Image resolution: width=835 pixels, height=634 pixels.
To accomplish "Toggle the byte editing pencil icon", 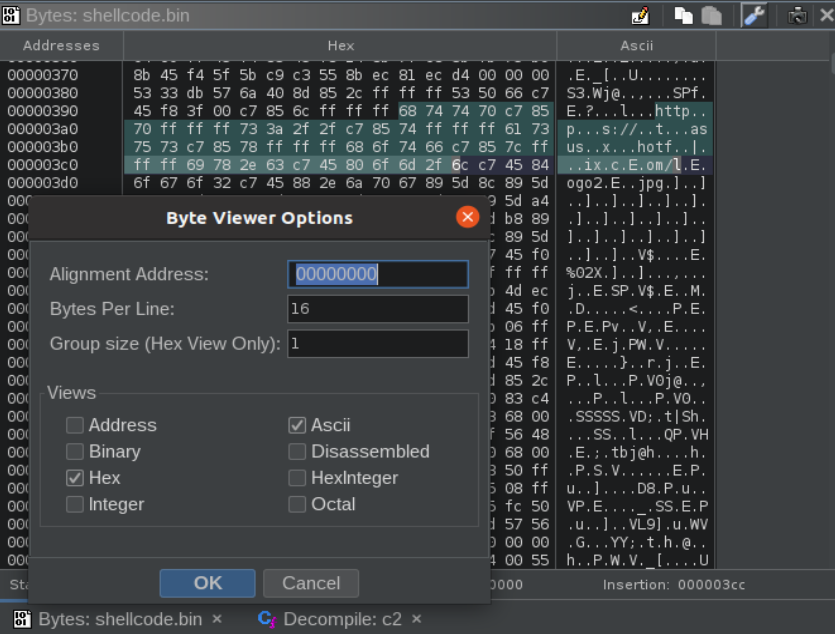I will click(x=641, y=15).
